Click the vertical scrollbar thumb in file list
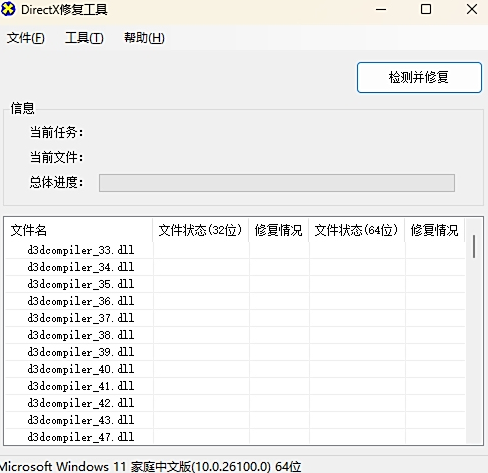The width and height of the screenshot is (488, 473). (474, 246)
